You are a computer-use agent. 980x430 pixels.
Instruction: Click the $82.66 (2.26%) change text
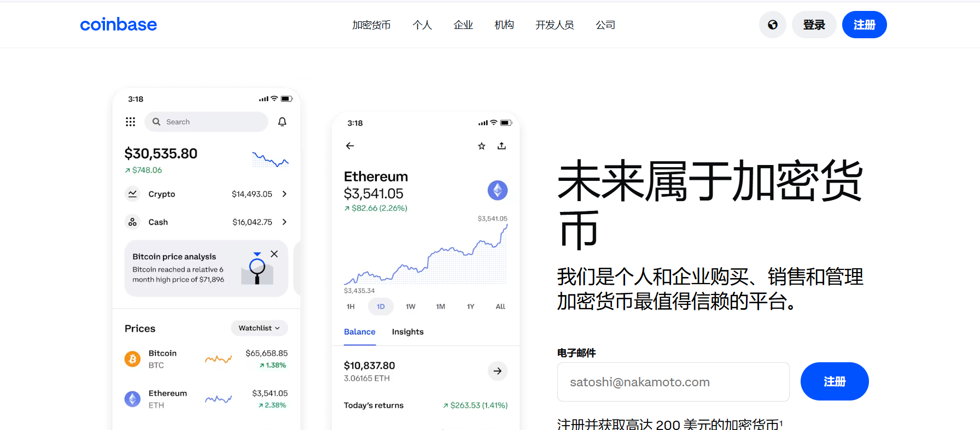pyautogui.click(x=376, y=208)
